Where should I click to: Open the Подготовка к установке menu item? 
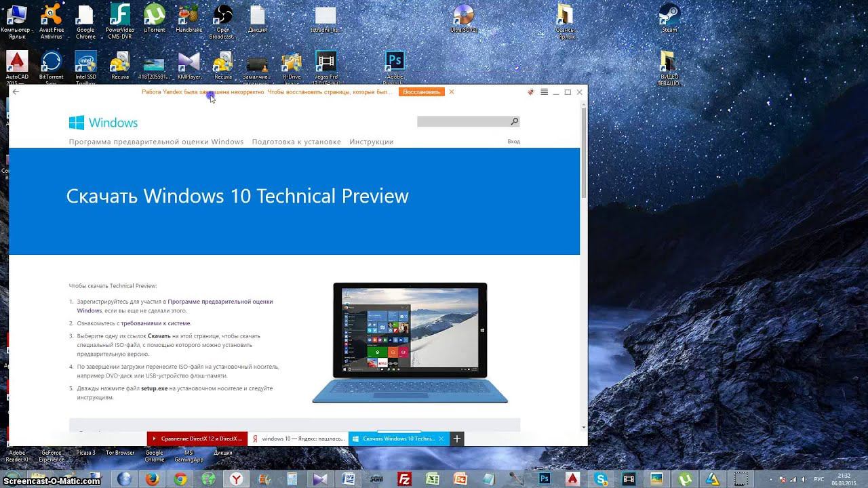(296, 142)
